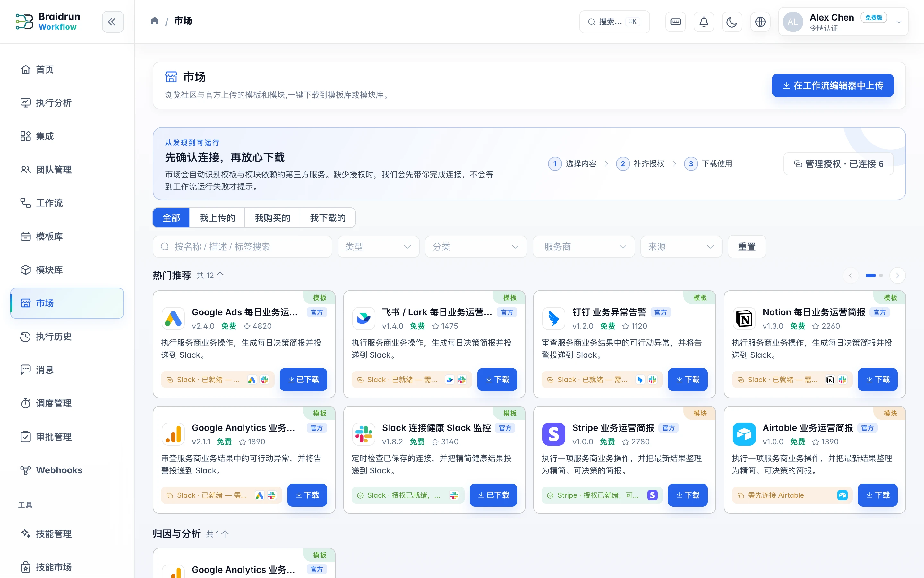Download 飞书 / Lark 每日业务运营 template
This screenshot has height=578, width=924.
[x=497, y=380]
